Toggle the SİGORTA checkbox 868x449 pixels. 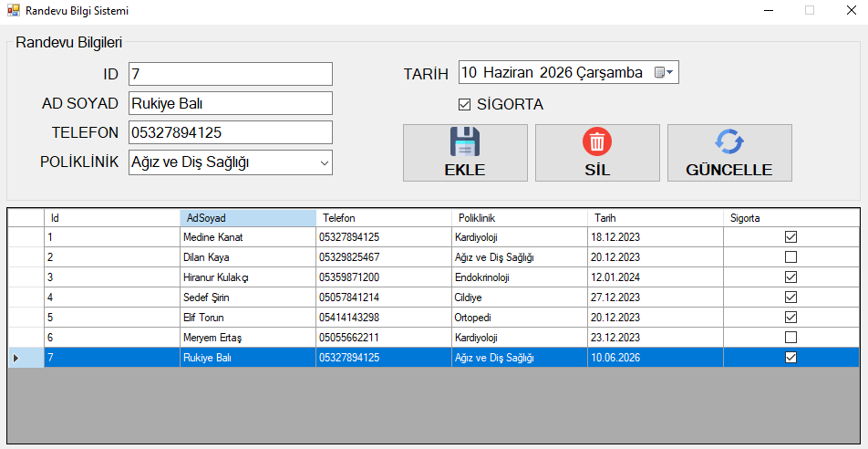465,105
